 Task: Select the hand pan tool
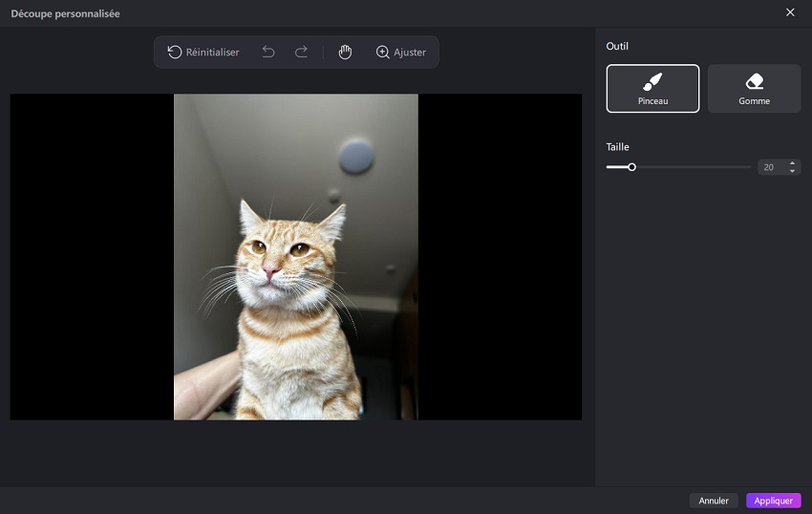point(345,53)
